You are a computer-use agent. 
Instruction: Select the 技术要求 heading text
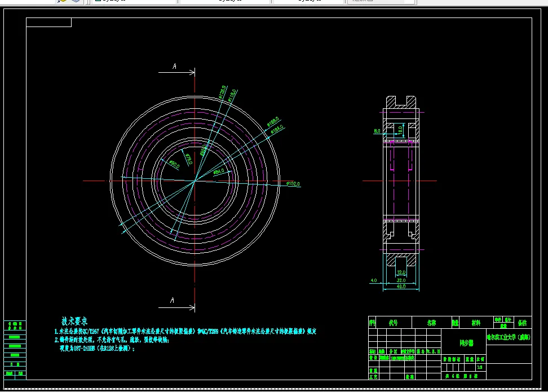click(x=74, y=321)
